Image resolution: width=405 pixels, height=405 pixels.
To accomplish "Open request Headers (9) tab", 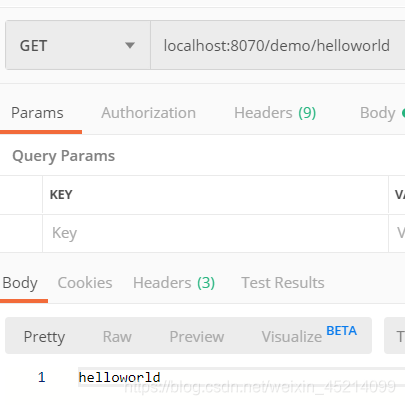I will click(275, 113).
